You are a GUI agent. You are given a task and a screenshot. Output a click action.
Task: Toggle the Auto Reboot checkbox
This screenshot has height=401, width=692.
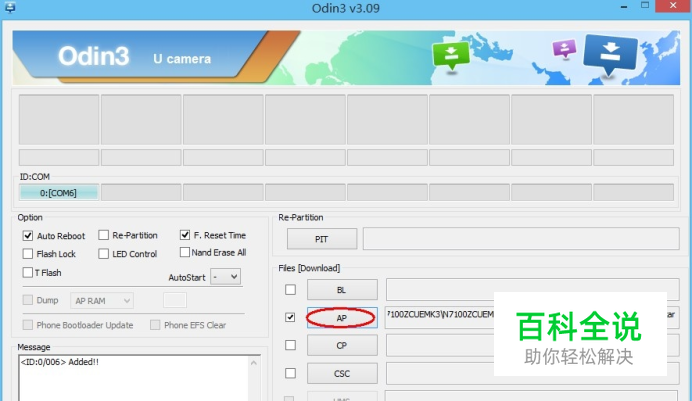point(28,236)
